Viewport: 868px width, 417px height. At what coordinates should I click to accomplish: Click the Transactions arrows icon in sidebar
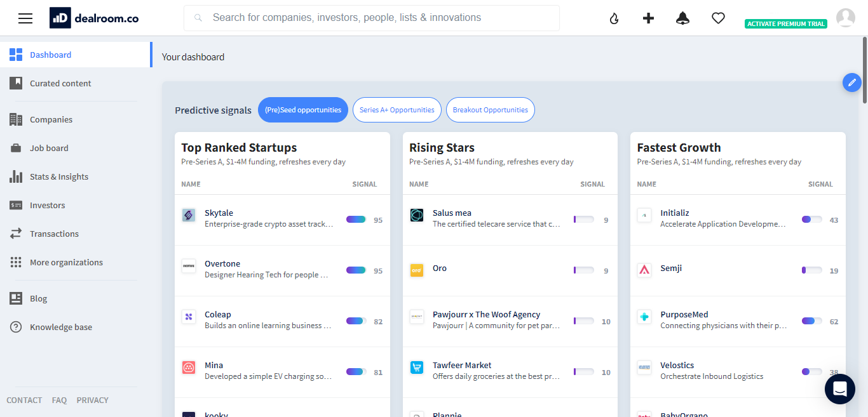pyautogui.click(x=15, y=234)
